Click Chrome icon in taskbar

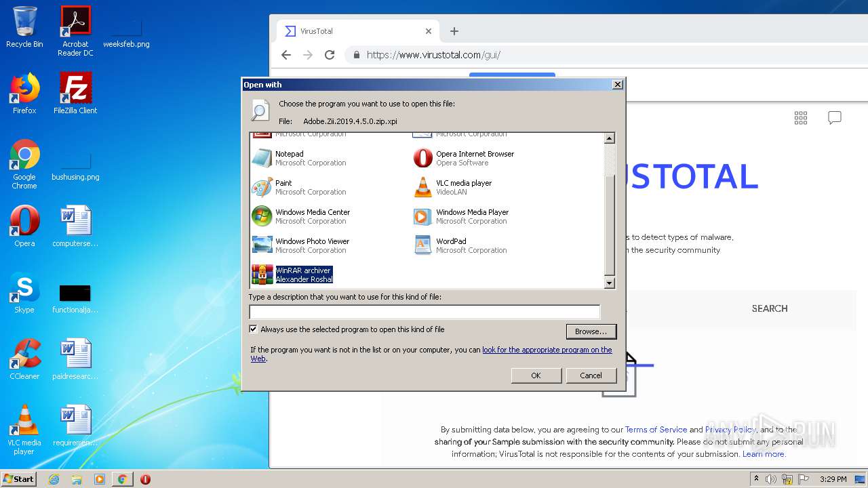[122, 479]
